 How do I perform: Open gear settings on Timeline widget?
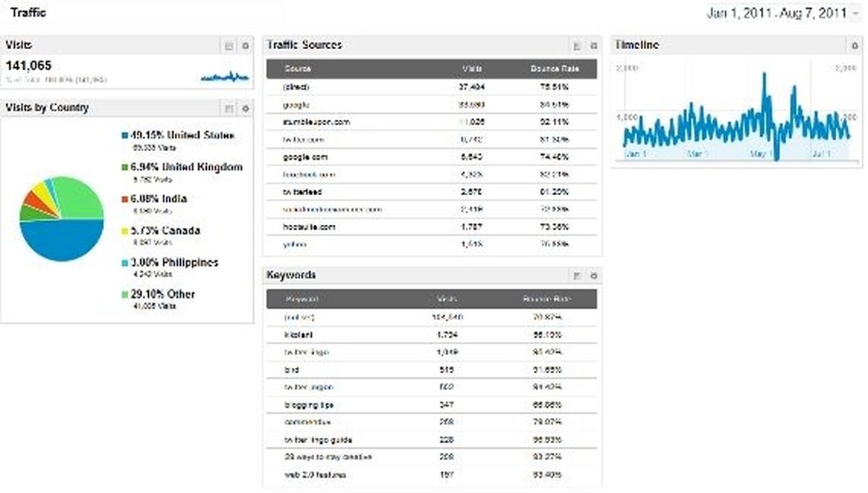point(856,46)
